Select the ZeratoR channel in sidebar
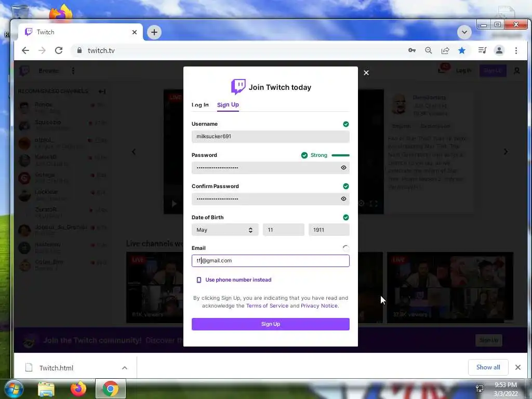The height and width of the screenshot is (399, 532). [x=63, y=212]
